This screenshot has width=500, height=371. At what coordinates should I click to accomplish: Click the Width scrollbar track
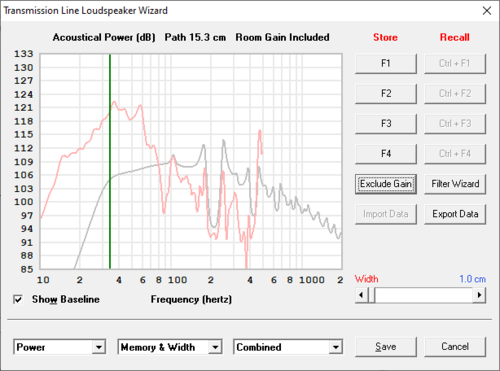[x=424, y=295]
